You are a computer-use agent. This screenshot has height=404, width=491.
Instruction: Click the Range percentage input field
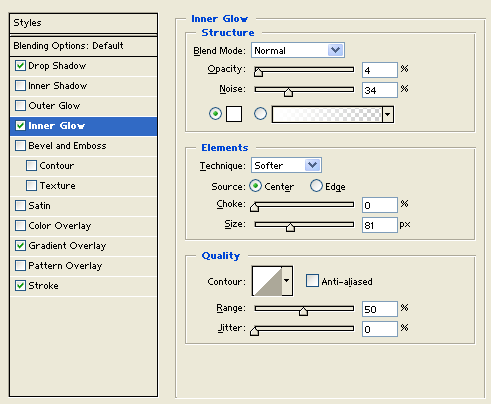(380, 309)
